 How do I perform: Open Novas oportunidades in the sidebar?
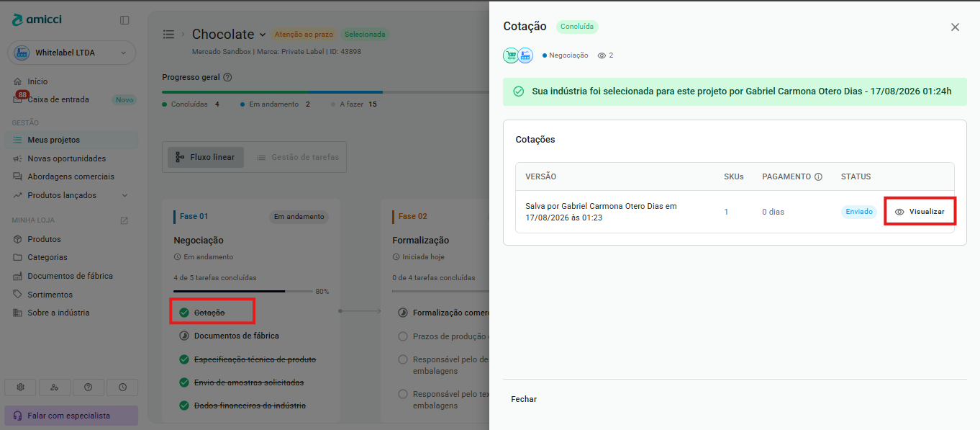(66, 158)
